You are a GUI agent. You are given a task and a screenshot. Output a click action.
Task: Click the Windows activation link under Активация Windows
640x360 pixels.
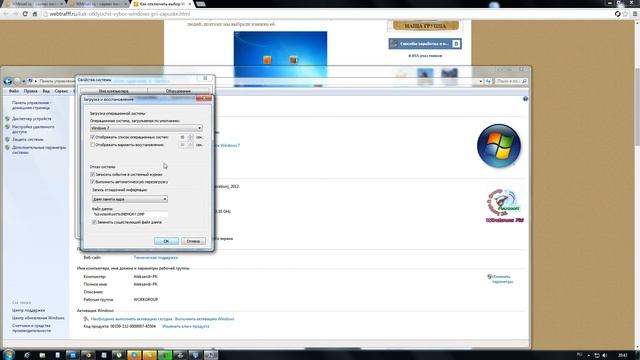pos(162,319)
